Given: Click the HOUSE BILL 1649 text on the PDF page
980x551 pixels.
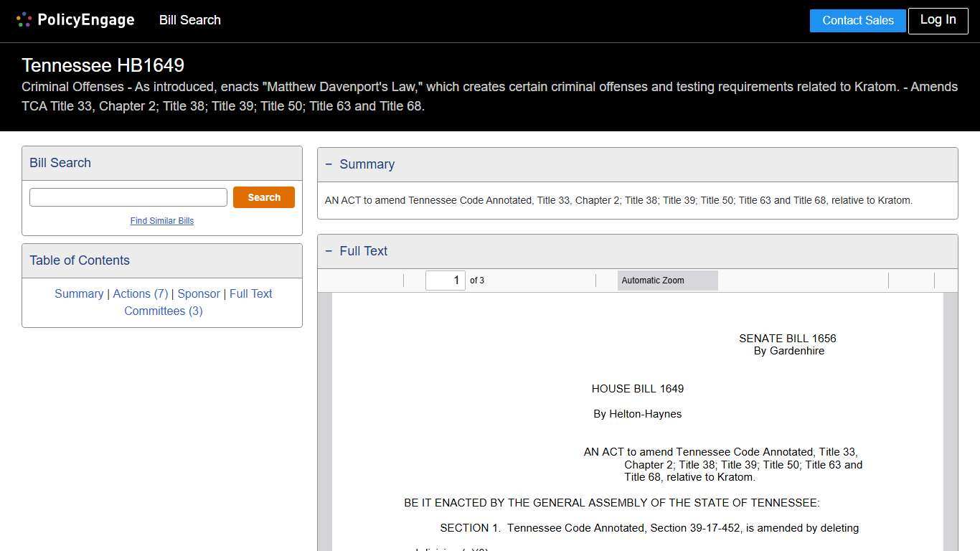Looking at the screenshot, I should pyautogui.click(x=637, y=388).
